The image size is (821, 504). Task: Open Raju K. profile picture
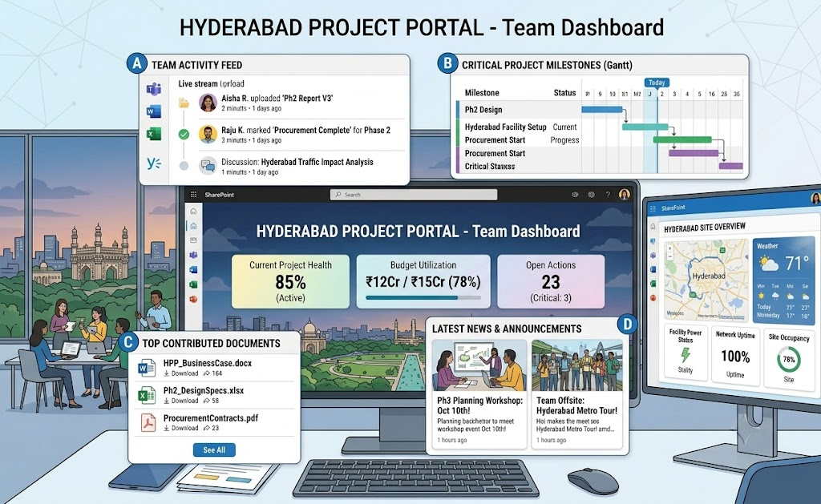[208, 135]
